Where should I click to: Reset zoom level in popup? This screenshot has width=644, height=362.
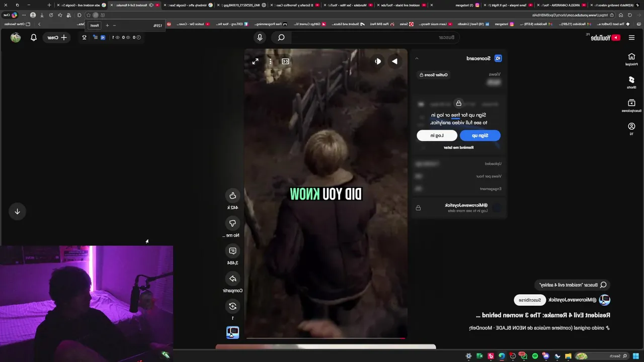point(95,25)
